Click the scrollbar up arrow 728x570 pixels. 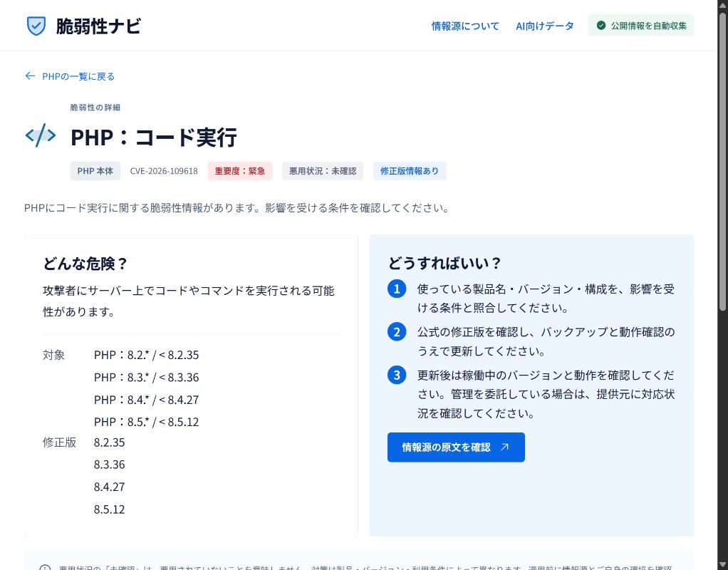(722, 5)
